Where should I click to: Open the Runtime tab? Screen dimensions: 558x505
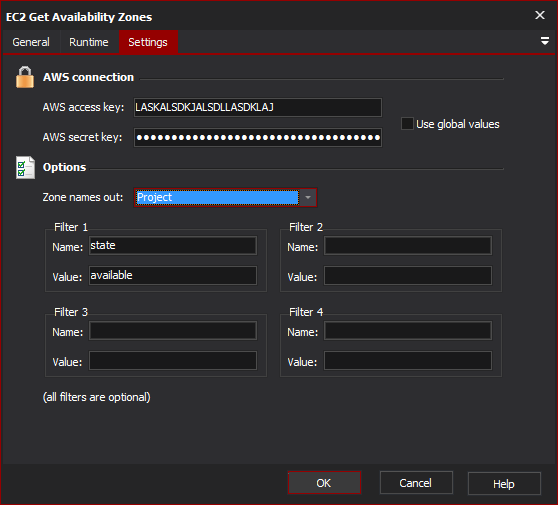coord(89,42)
